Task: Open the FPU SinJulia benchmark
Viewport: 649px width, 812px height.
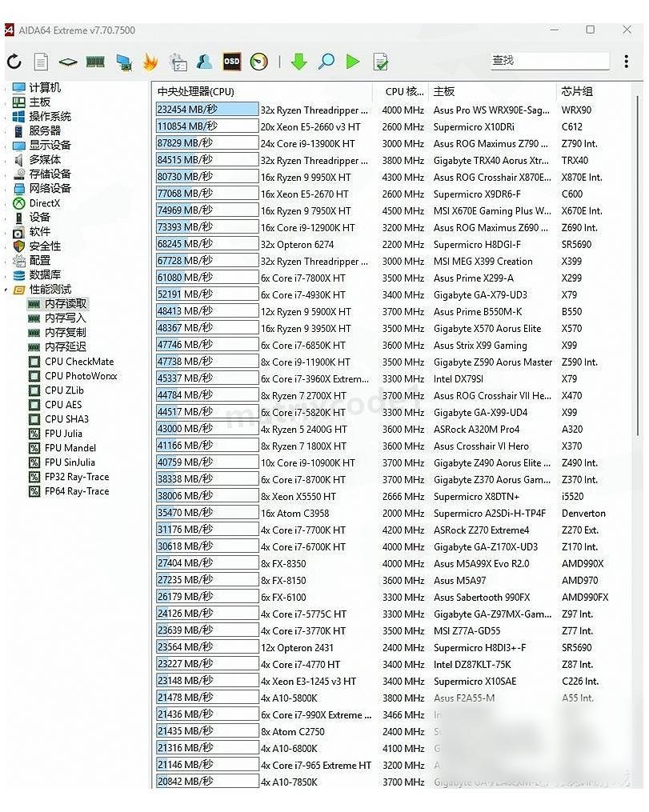Action: pyautogui.click(x=70, y=462)
